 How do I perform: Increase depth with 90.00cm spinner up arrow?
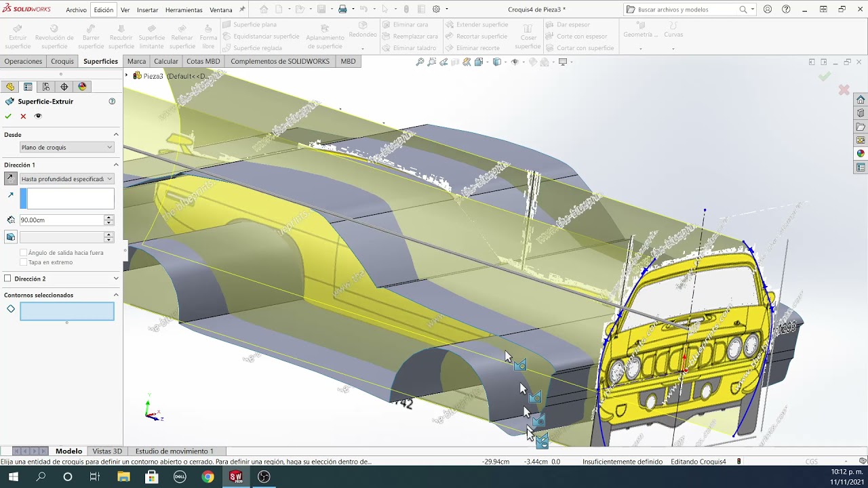108,218
